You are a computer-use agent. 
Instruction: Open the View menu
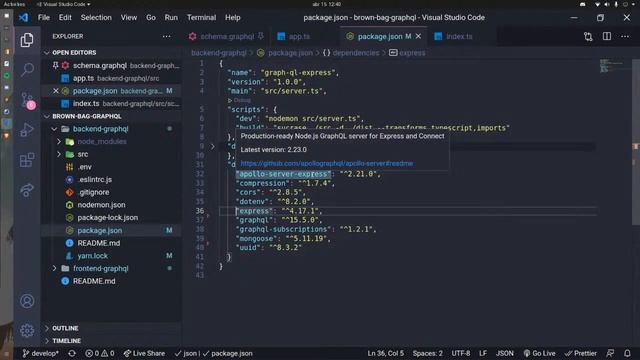pos(129,18)
